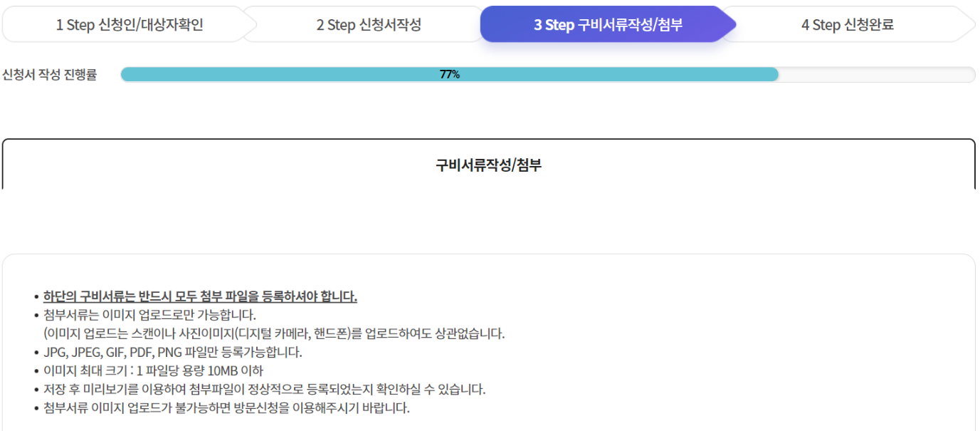Image resolution: width=980 pixels, height=431 pixels.
Task: Click the '77%' percentage text
Action: tap(448, 73)
